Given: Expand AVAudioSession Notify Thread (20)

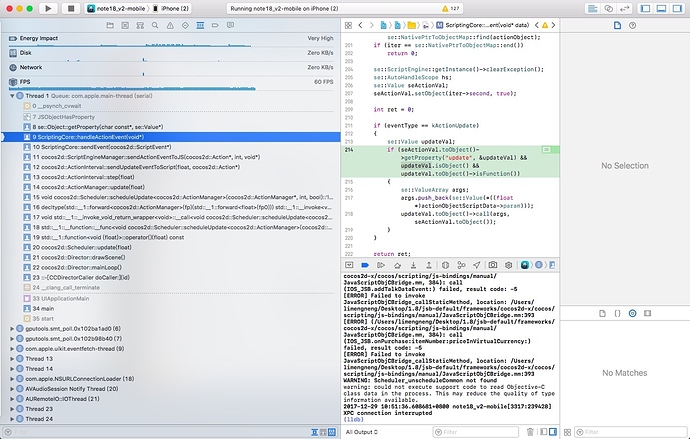Looking at the screenshot, I should pos(12,389).
